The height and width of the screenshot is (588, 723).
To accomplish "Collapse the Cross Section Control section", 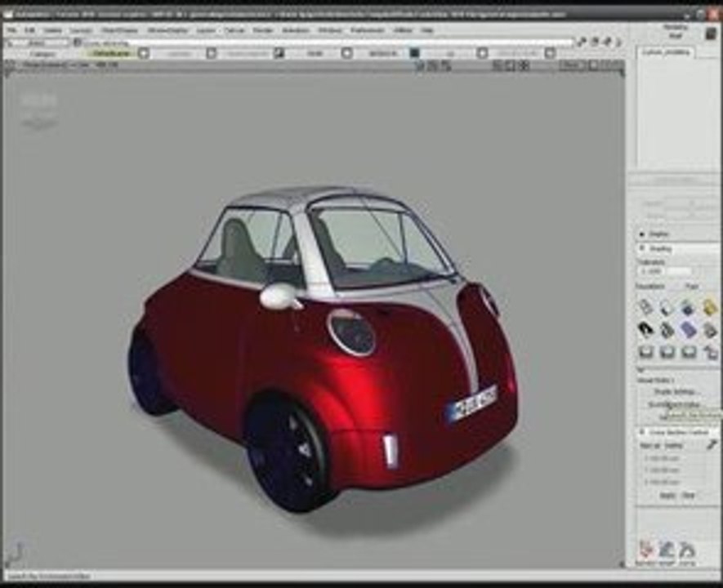I will [642, 433].
